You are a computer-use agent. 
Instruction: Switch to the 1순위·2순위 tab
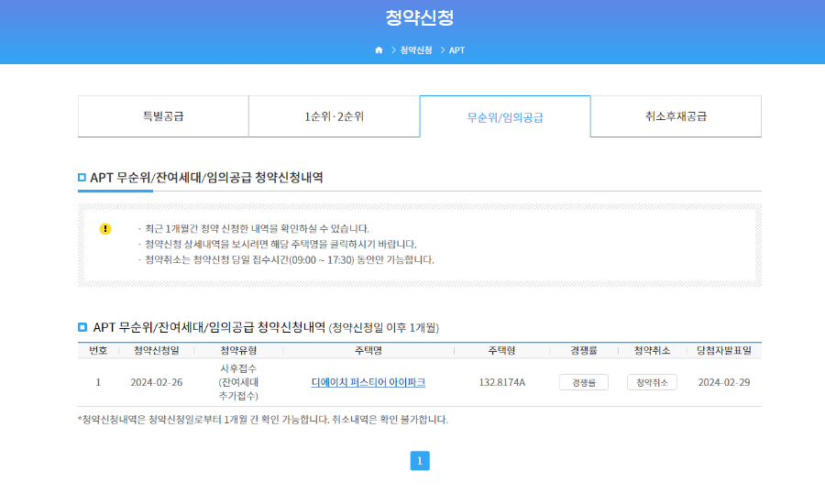pyautogui.click(x=334, y=116)
